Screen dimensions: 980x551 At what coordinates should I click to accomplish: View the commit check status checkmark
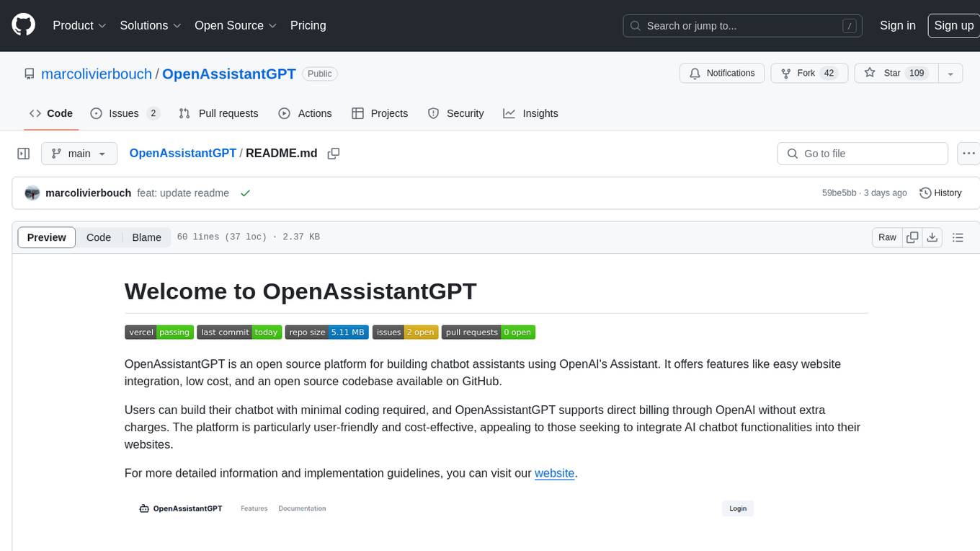(245, 193)
